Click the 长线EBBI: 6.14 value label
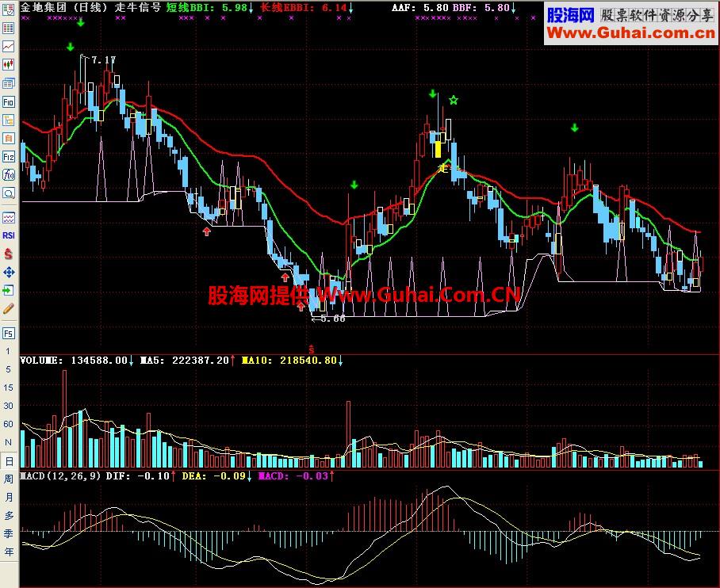Image resolution: width=720 pixels, height=588 pixels. (303, 7)
